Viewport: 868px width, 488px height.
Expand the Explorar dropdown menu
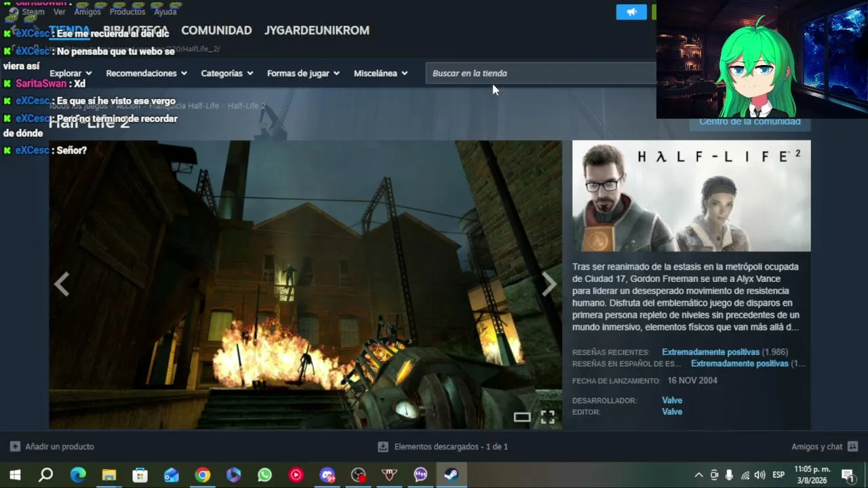click(71, 73)
